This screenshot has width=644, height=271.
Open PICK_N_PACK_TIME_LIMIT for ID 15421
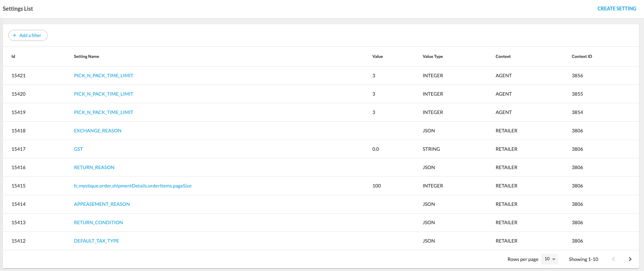click(x=103, y=76)
